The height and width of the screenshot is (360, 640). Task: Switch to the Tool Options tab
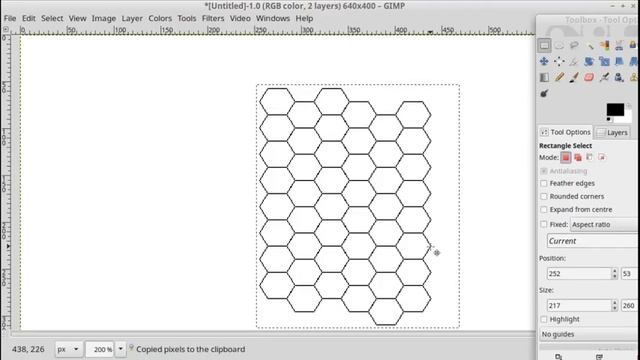[566, 132]
